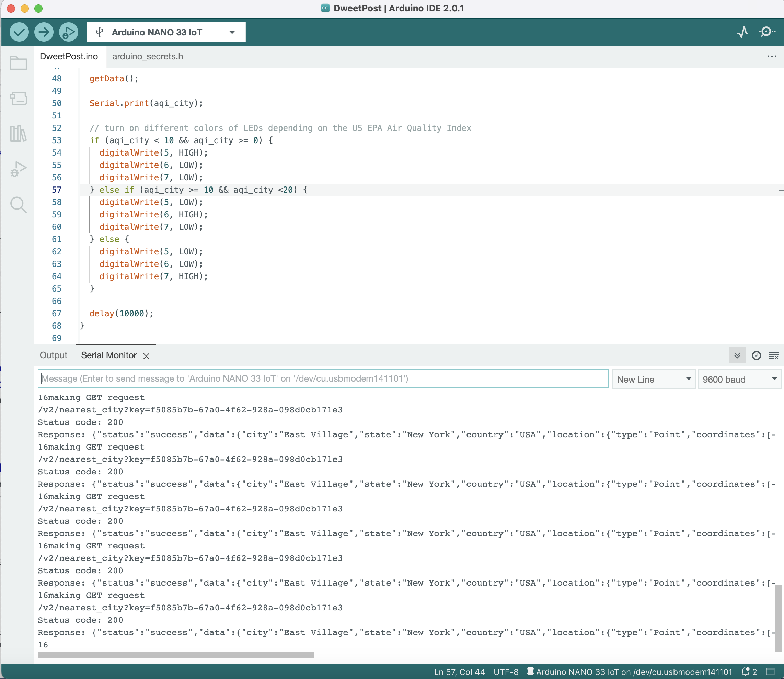Viewport: 784px width, 679px height.
Task: Open the Boards Manager sidebar icon
Action: pyautogui.click(x=18, y=99)
